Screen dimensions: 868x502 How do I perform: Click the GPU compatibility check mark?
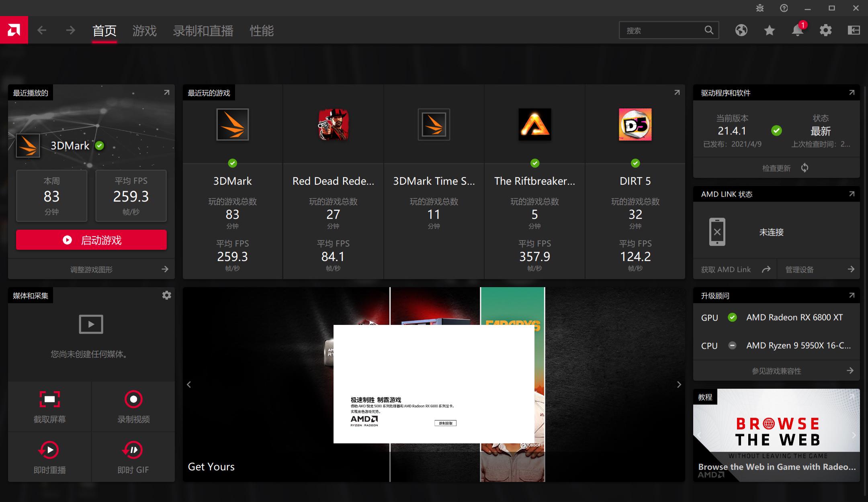[x=733, y=317]
